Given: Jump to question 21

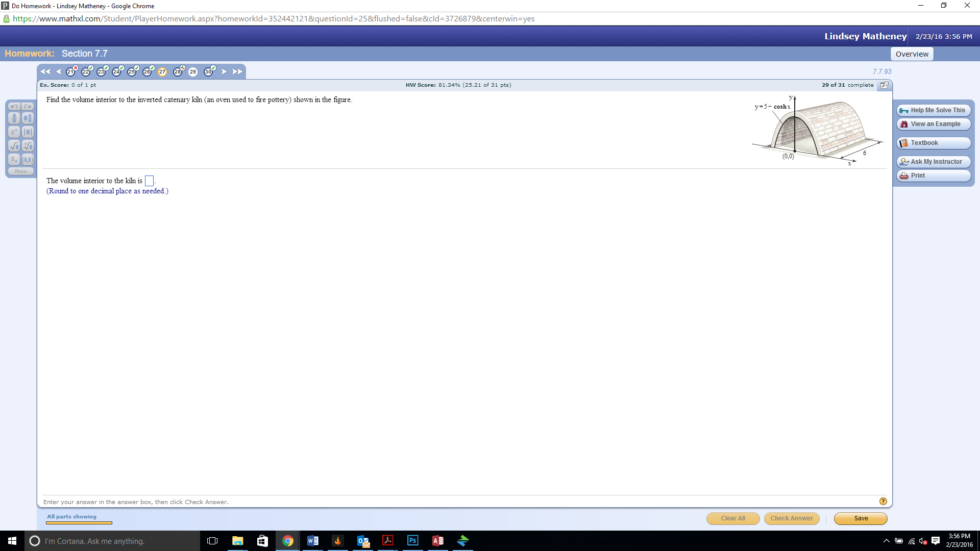Looking at the screenshot, I should pyautogui.click(x=70, y=72).
